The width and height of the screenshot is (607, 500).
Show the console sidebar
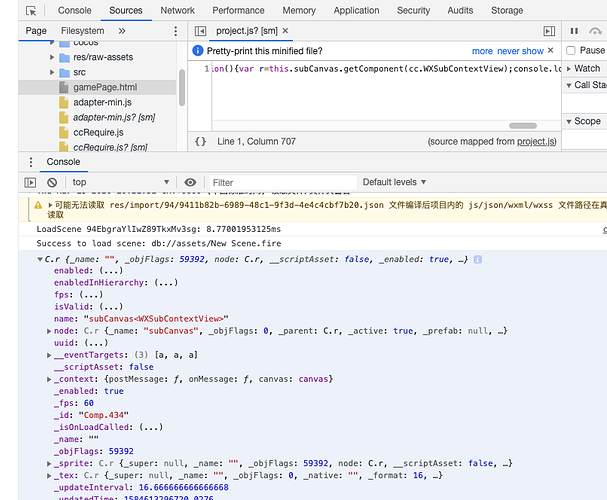pos(30,182)
